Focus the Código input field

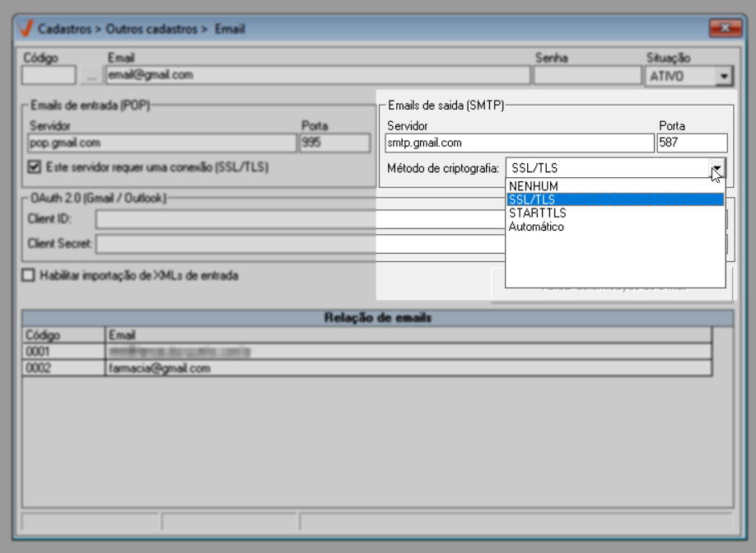click(49, 76)
